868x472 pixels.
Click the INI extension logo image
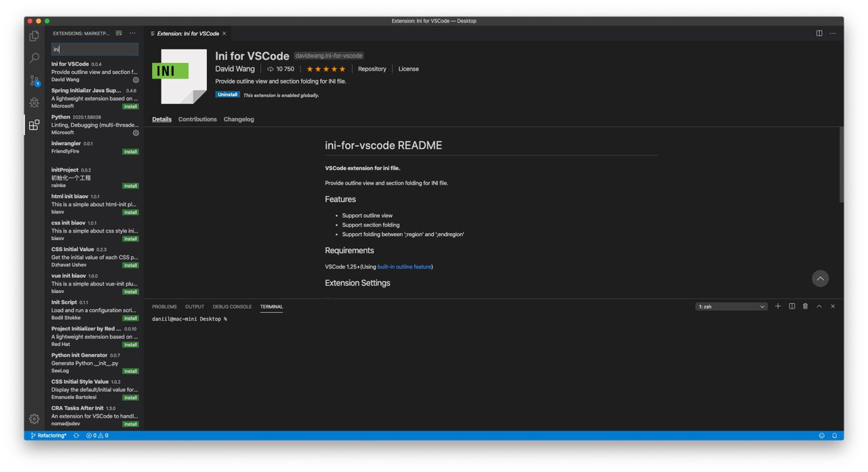[180, 76]
